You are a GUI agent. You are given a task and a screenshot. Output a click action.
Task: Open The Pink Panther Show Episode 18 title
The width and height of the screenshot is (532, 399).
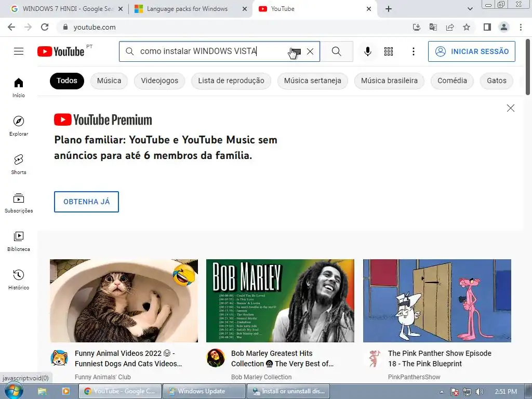tap(440, 358)
